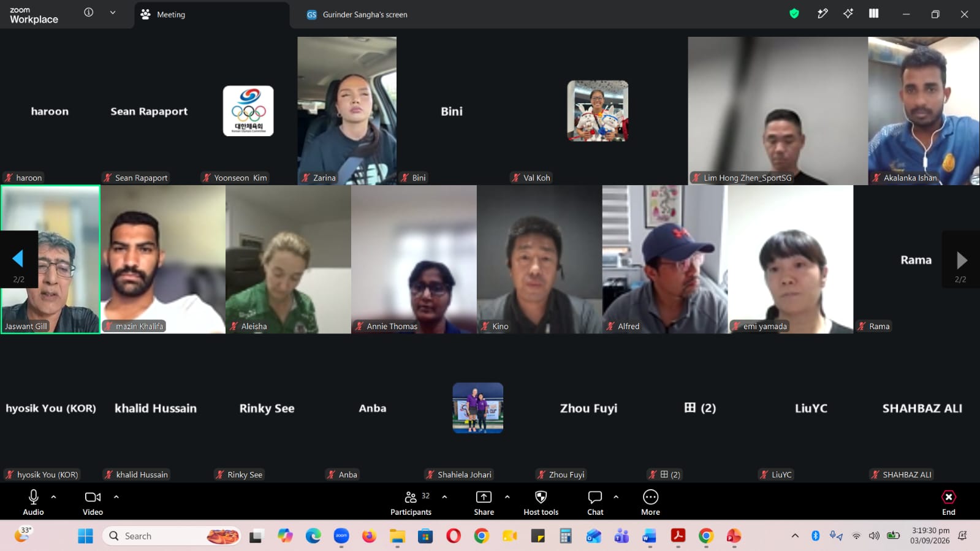Click the Windows Start button
Screen dimensions: 980x551
tap(85, 536)
